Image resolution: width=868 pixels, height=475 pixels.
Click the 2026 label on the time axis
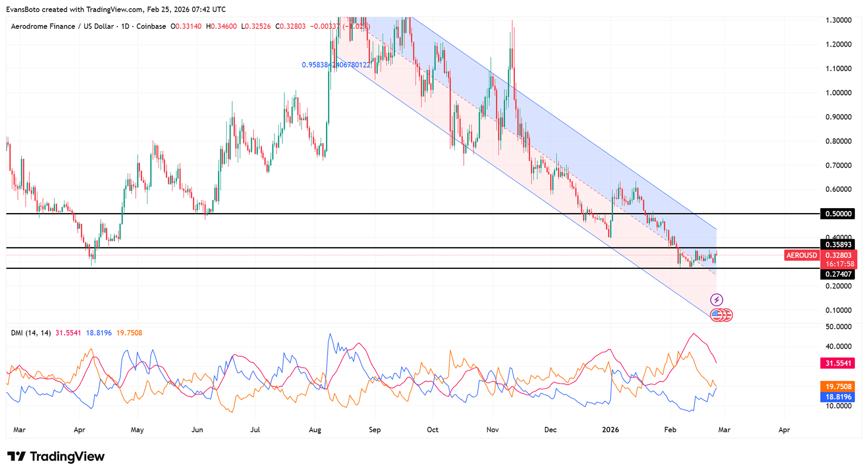(x=610, y=430)
